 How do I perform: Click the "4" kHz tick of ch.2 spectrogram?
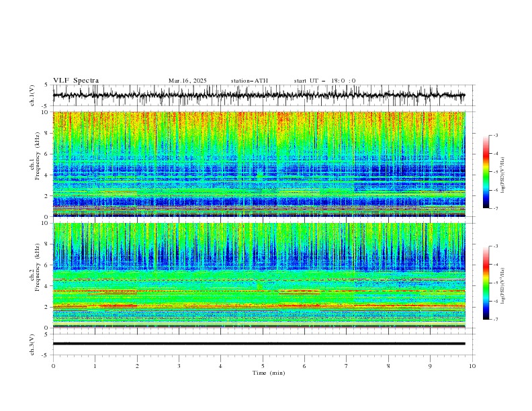tap(47, 286)
